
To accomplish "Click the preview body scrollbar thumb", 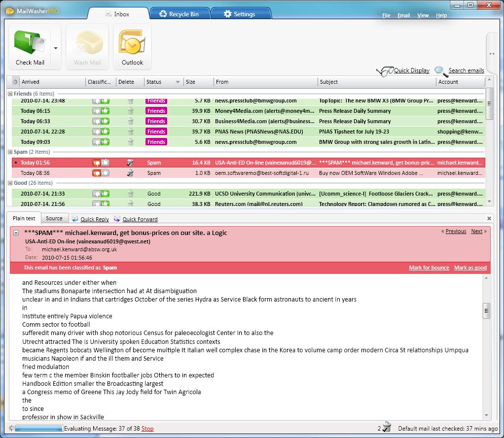I will pos(486,310).
